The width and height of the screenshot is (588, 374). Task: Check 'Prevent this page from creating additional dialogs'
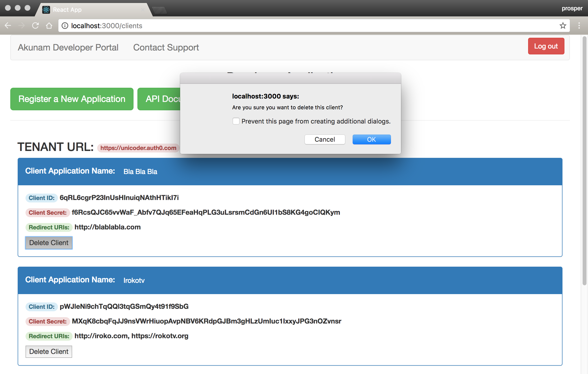click(236, 121)
